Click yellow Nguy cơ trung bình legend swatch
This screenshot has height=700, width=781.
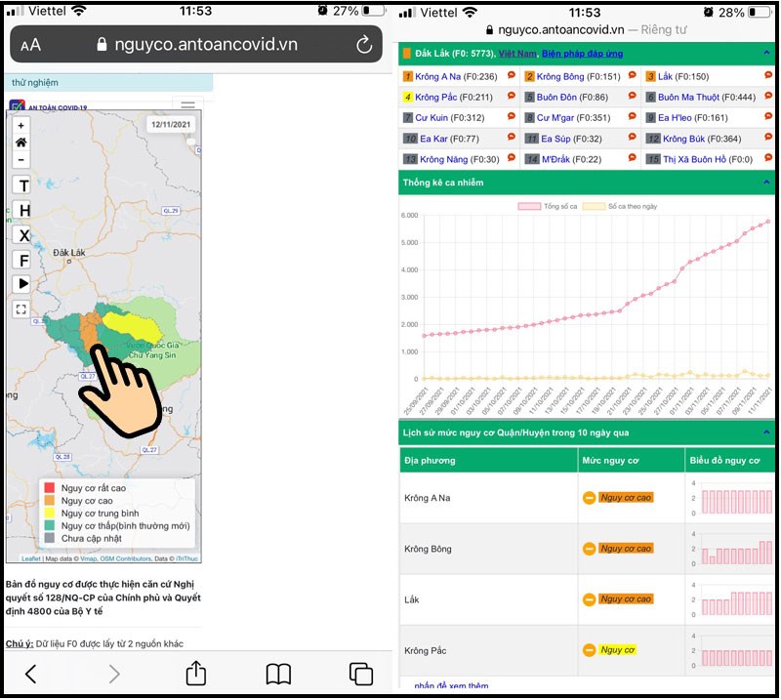[x=50, y=513]
